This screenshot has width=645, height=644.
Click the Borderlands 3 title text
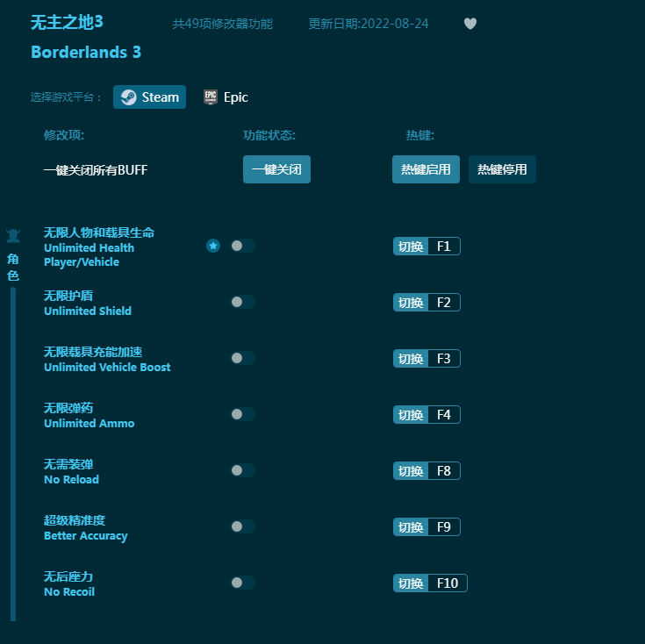click(x=86, y=53)
